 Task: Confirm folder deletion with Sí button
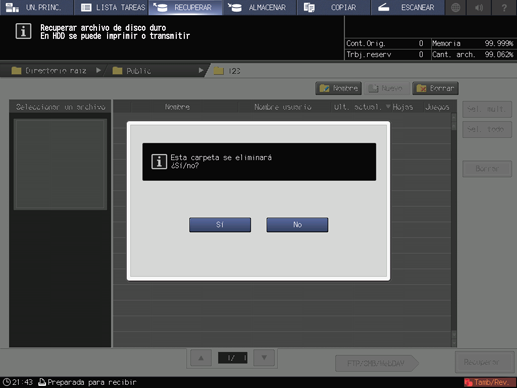pos(220,225)
